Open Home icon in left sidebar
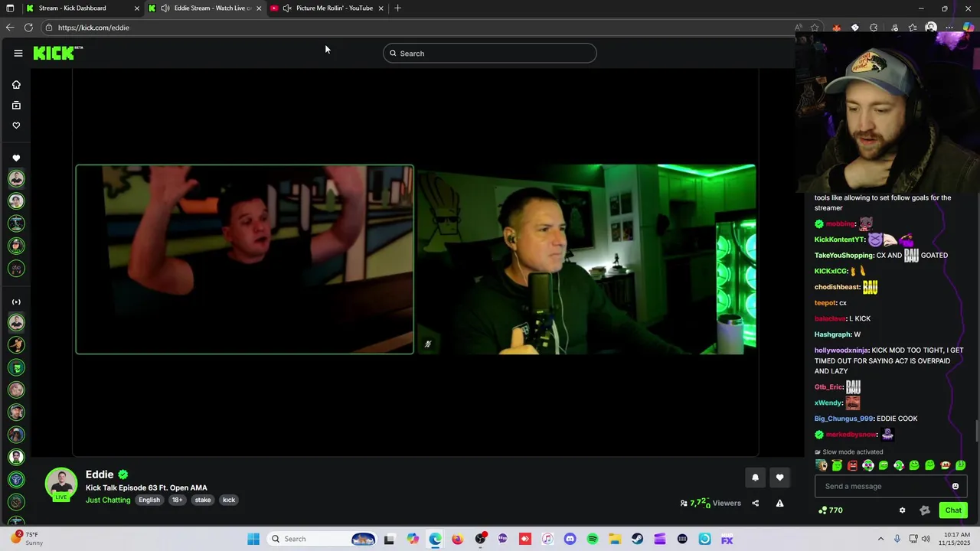 (16, 85)
